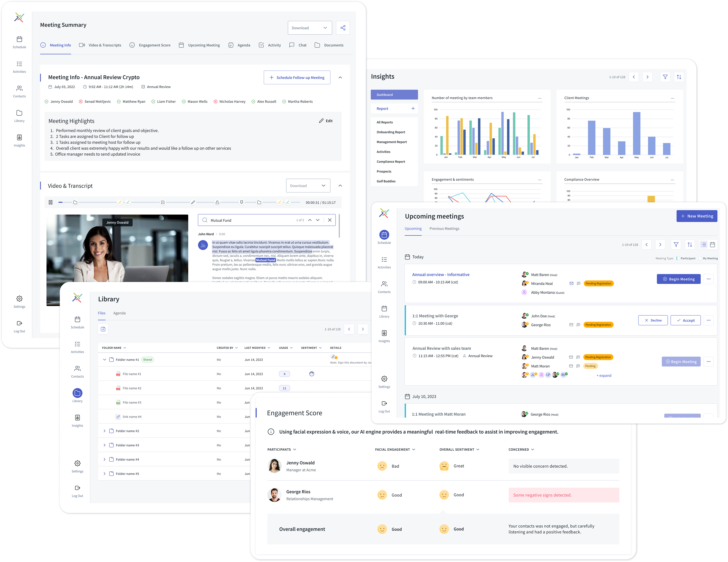Switch to Engagement Score tab
Viewport: 728px width, 562px height.
(150, 45)
